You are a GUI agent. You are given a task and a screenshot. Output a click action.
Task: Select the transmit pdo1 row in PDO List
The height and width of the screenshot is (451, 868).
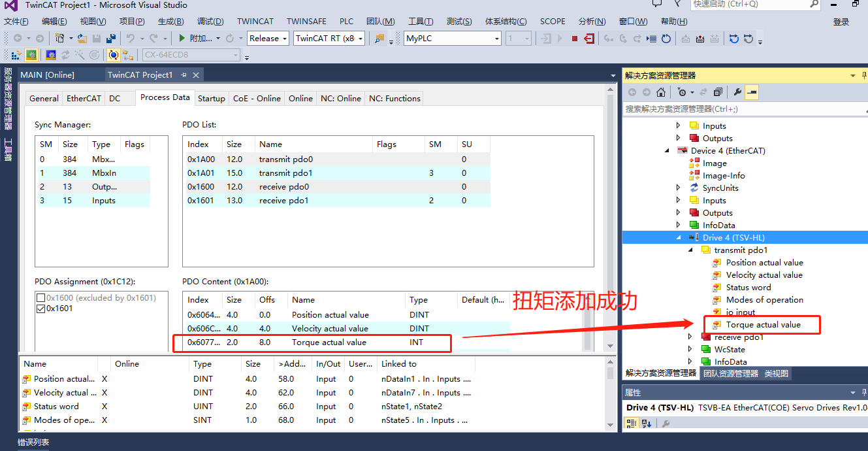pyautogui.click(x=337, y=173)
